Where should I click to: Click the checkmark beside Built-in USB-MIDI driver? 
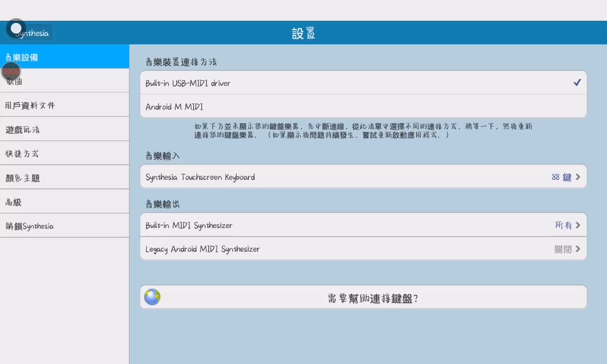click(577, 83)
